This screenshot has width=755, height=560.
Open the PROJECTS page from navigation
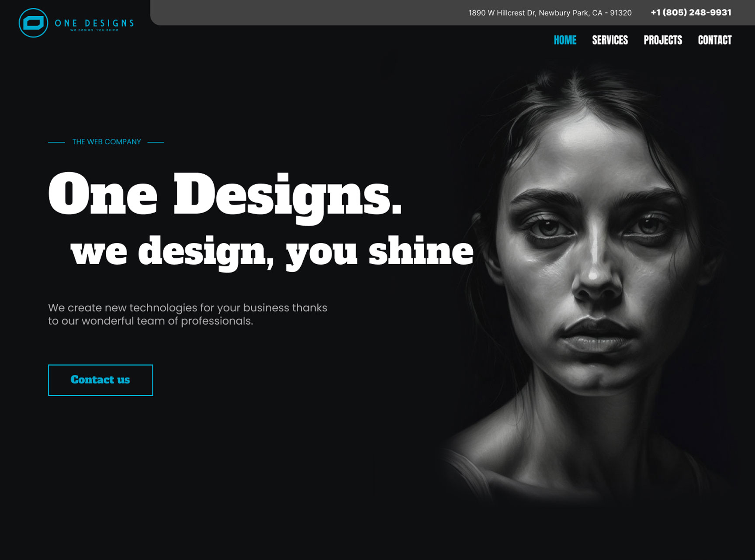pyautogui.click(x=663, y=40)
